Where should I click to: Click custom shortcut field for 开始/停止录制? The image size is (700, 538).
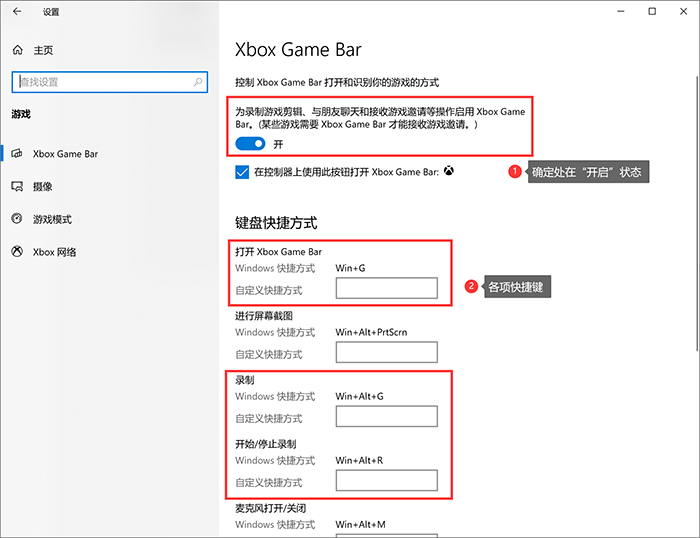387,480
